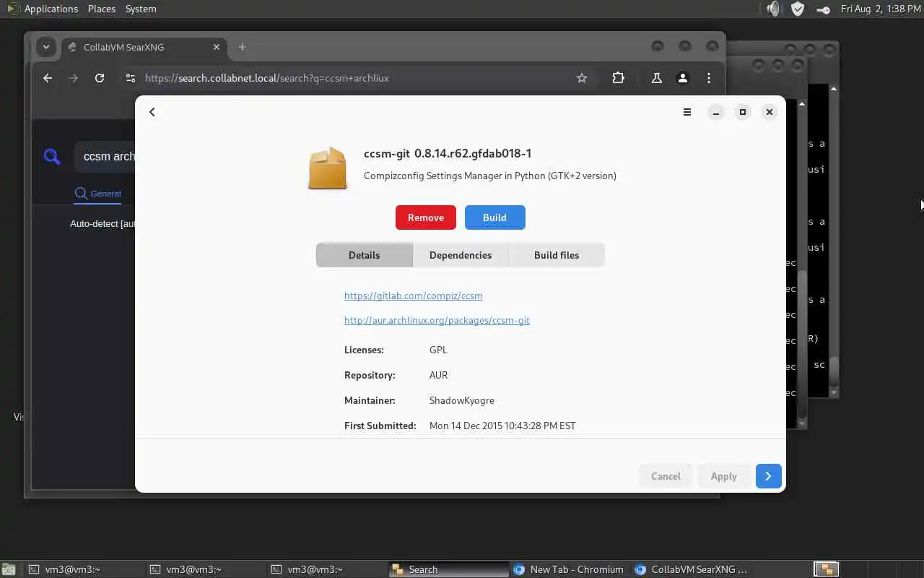Open the Chromium profile icon
The height and width of the screenshot is (578, 924).
pos(683,78)
